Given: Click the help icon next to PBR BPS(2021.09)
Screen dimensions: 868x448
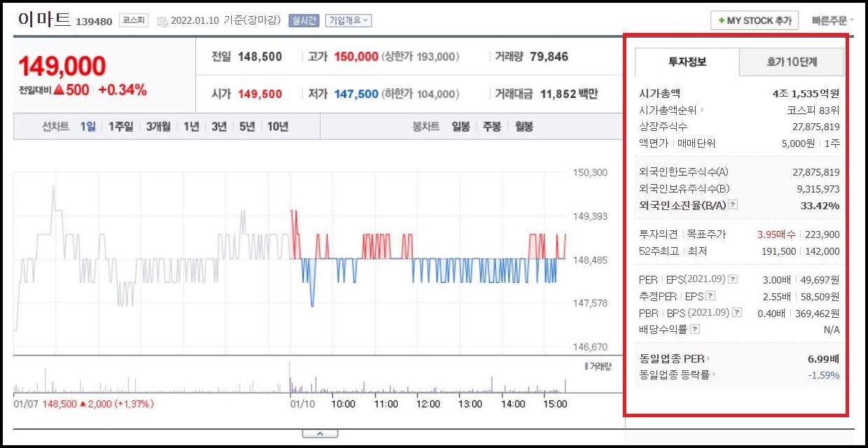Looking at the screenshot, I should point(737,313).
